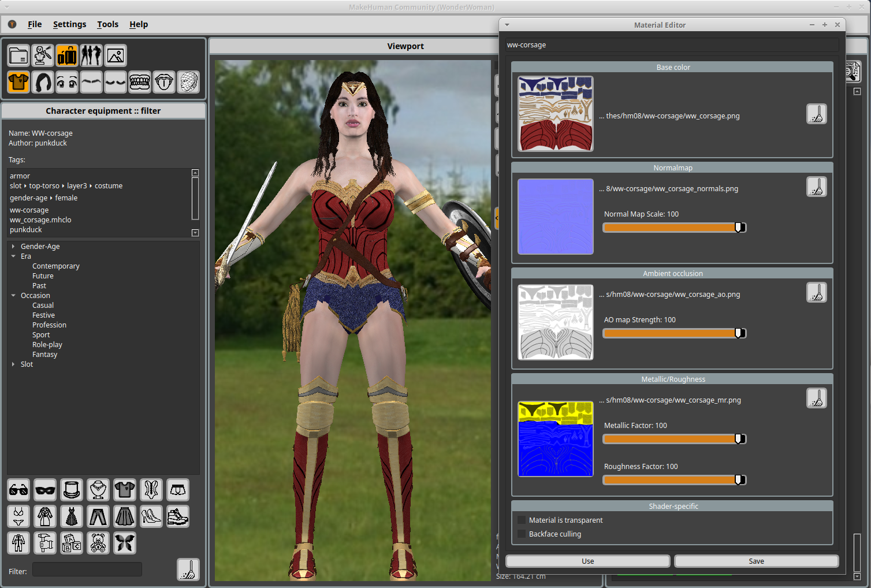The height and width of the screenshot is (588, 871).
Task: Click the Roughness Factor slider
Action: point(674,480)
